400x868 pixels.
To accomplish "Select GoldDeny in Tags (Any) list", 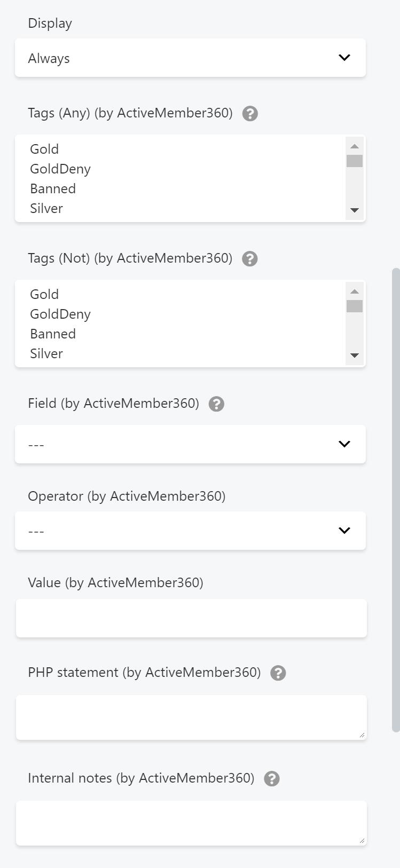I will tap(60, 169).
